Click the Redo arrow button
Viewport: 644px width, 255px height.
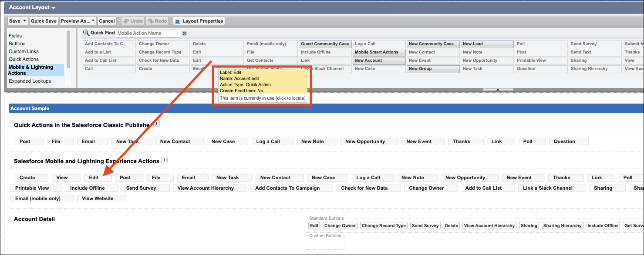(157, 21)
